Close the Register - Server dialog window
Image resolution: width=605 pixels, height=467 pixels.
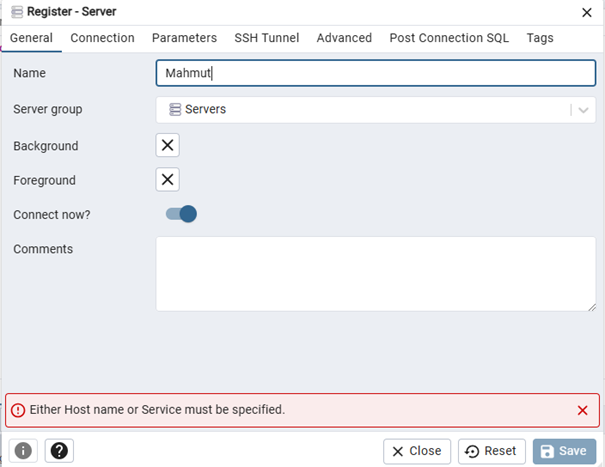(586, 12)
